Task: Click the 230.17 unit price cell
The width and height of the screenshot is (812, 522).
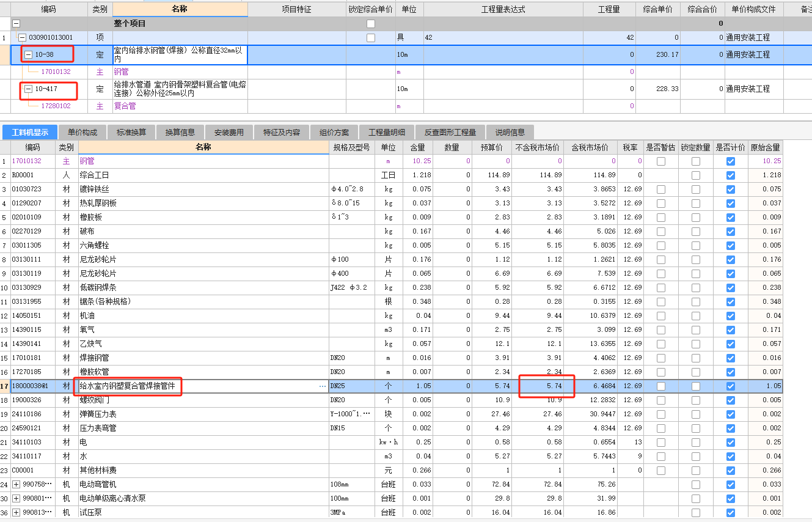Action: (x=658, y=55)
